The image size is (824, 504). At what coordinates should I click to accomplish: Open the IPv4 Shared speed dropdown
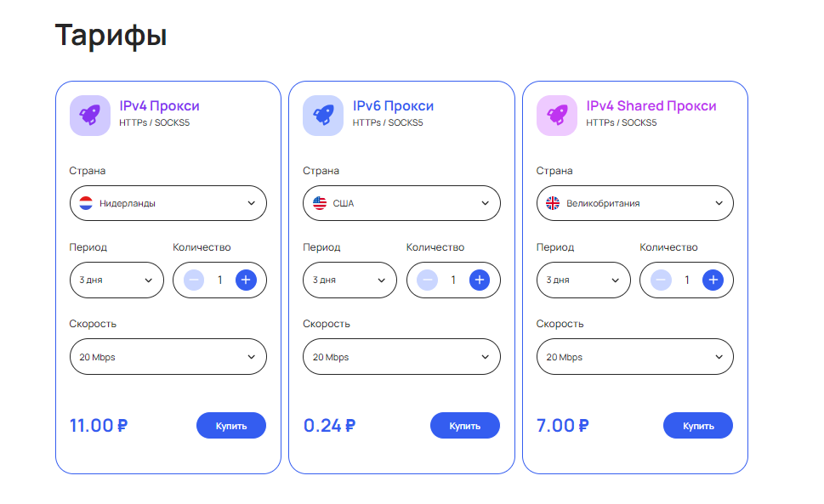(x=634, y=357)
